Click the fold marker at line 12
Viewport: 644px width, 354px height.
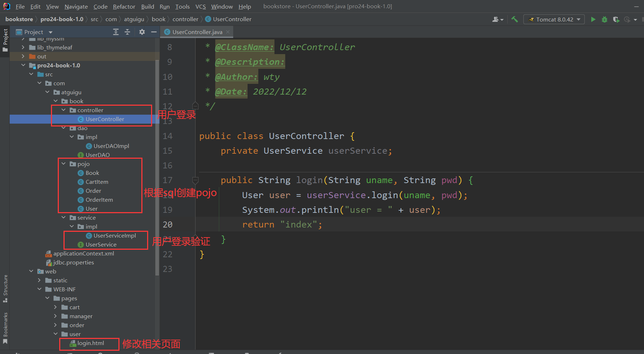195,106
